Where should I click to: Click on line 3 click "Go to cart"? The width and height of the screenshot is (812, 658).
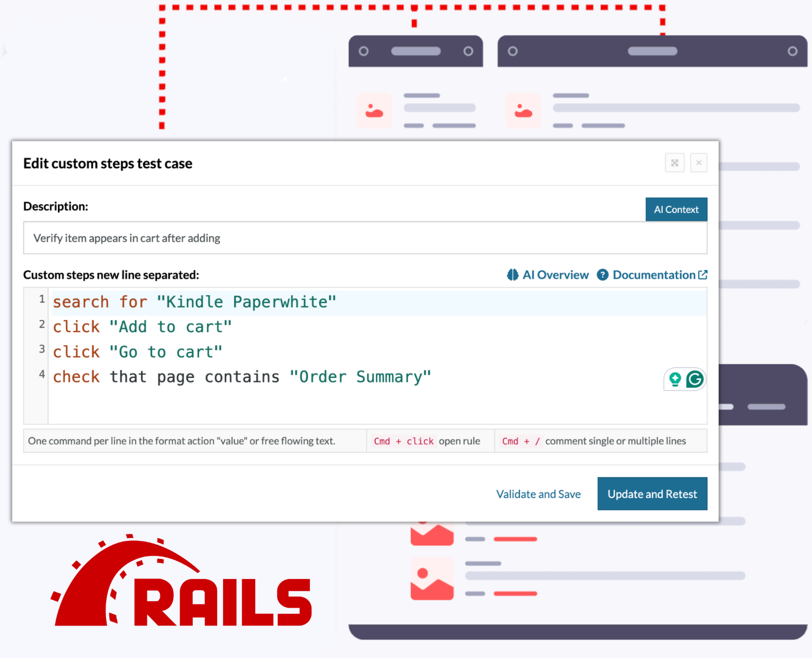click(x=138, y=352)
